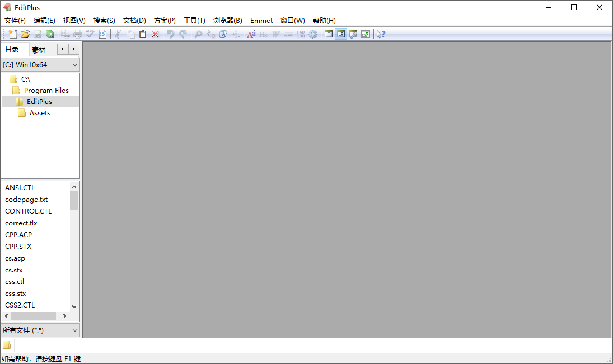Screen dimensions: 613x364
Task: Open Preferences using the gear icon
Action: tap(313, 34)
